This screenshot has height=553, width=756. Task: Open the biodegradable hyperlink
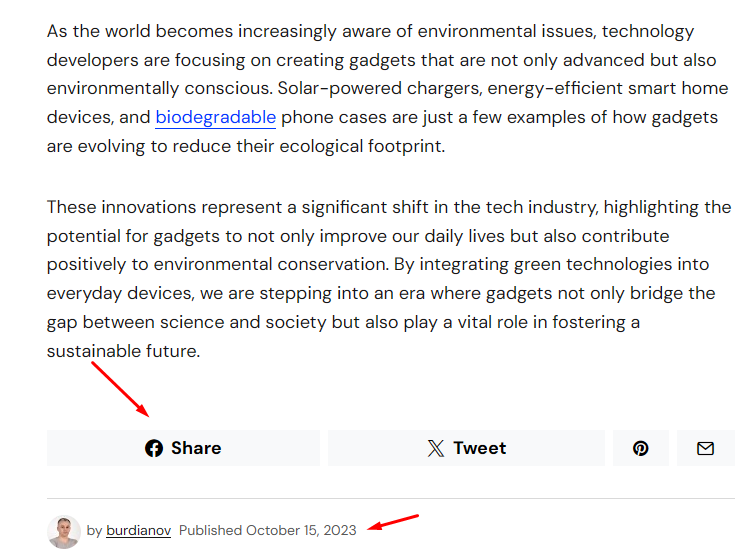point(216,117)
